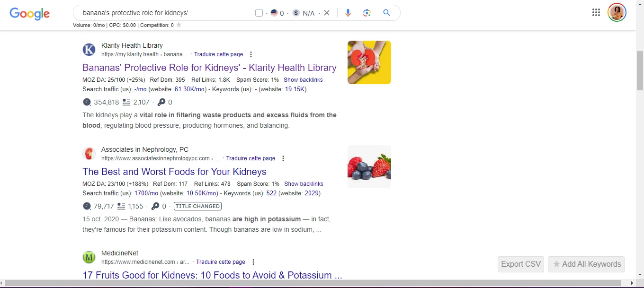Click the list icon beside 1,155
The height and width of the screenshot is (288, 644).
tap(121, 206)
